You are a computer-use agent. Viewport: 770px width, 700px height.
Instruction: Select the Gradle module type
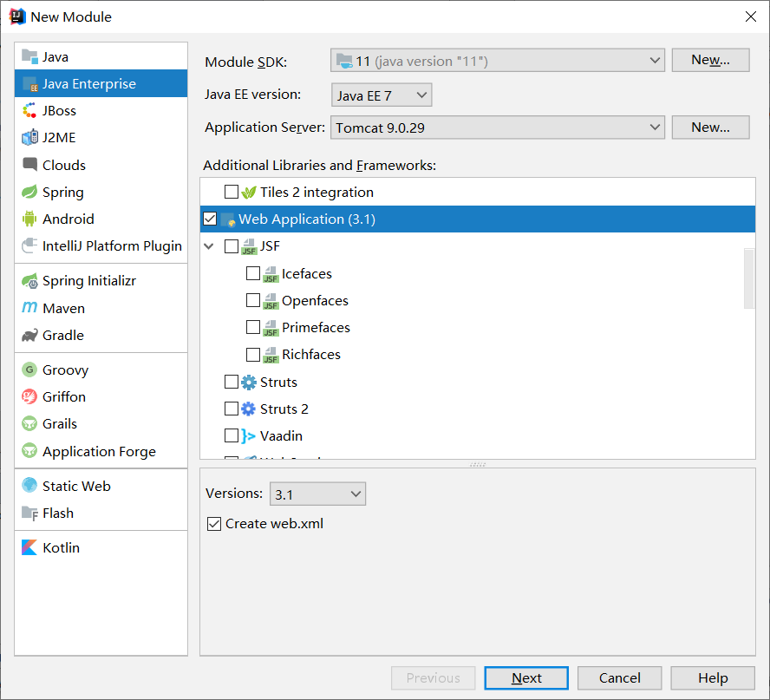pyautogui.click(x=101, y=335)
